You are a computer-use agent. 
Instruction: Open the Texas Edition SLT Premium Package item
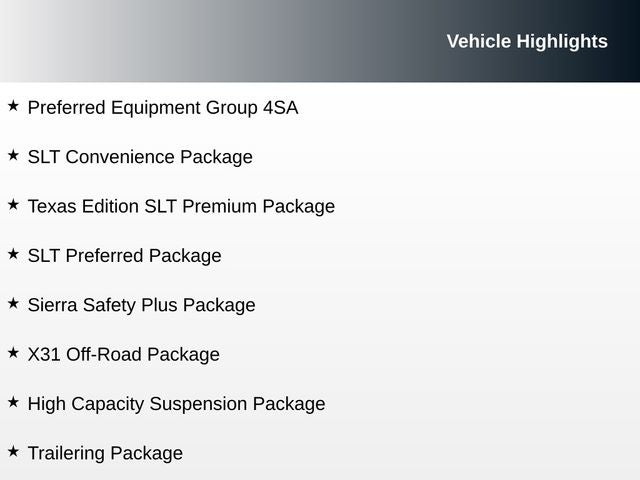coord(181,206)
